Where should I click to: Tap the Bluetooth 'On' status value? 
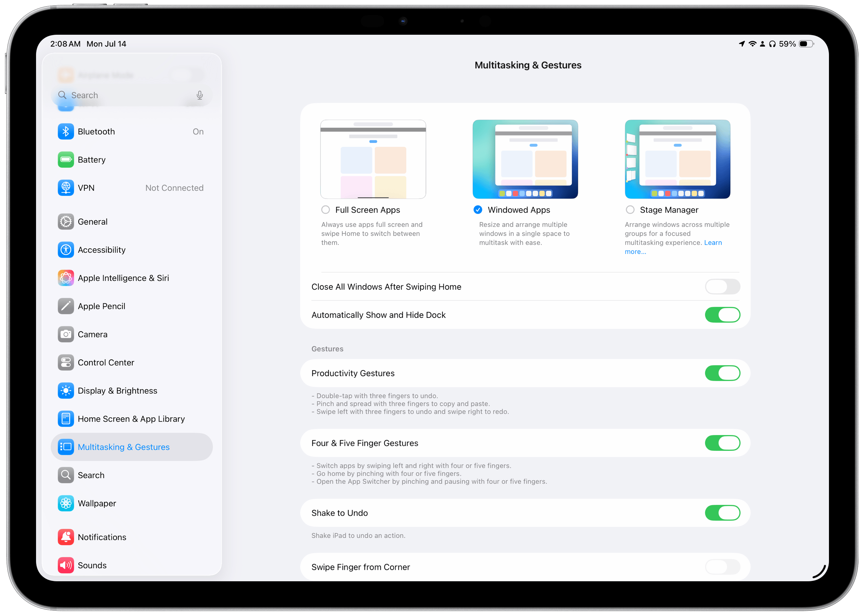pyautogui.click(x=198, y=132)
